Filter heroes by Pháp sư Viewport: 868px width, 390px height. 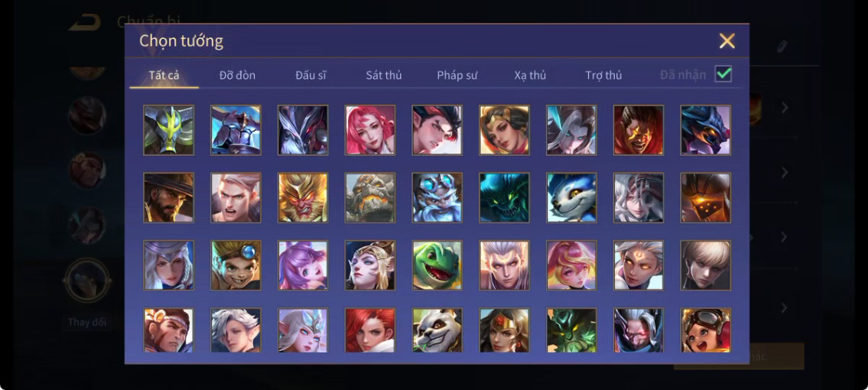pos(457,75)
